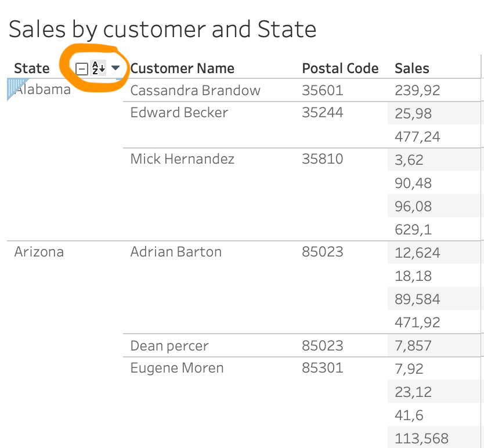Click the sales value 239,92

coord(417,91)
